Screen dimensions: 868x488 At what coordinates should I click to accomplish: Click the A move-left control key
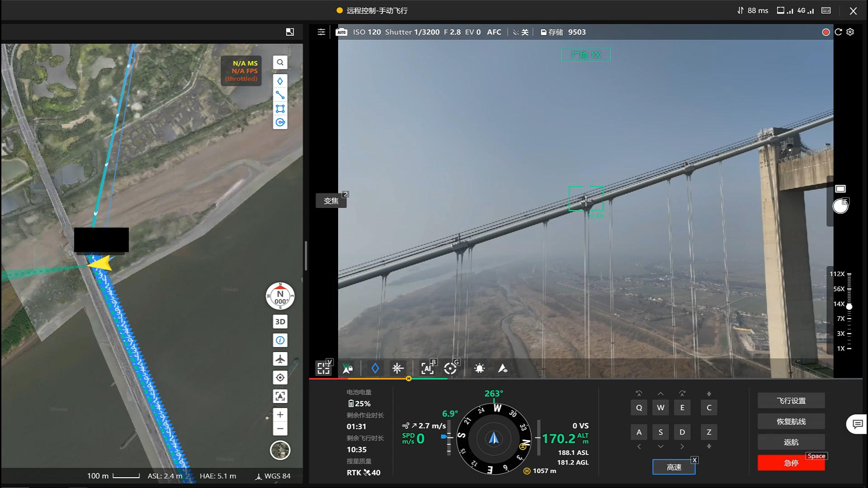639,432
